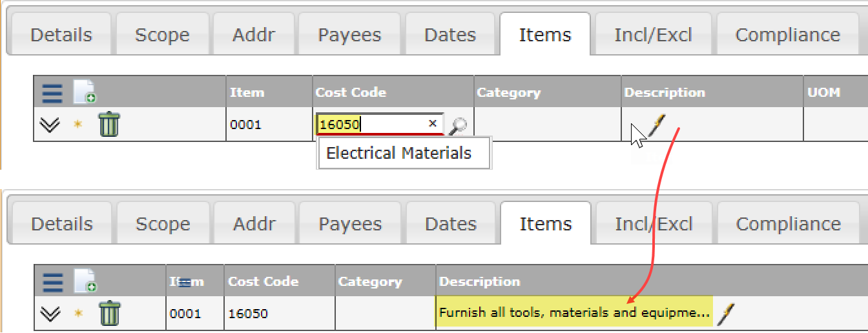This screenshot has width=868, height=333.
Task: Click the hamburger menu icon in lower grid
Action: [x=52, y=282]
